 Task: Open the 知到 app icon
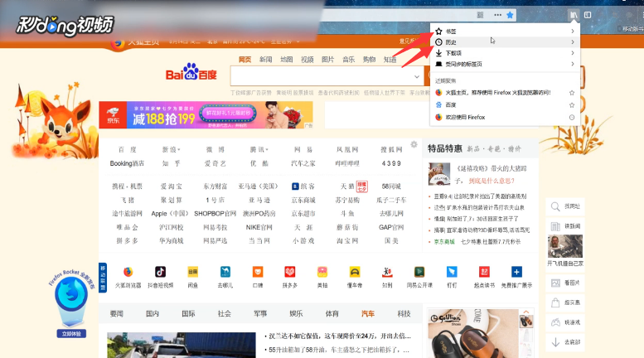pyautogui.click(x=387, y=272)
